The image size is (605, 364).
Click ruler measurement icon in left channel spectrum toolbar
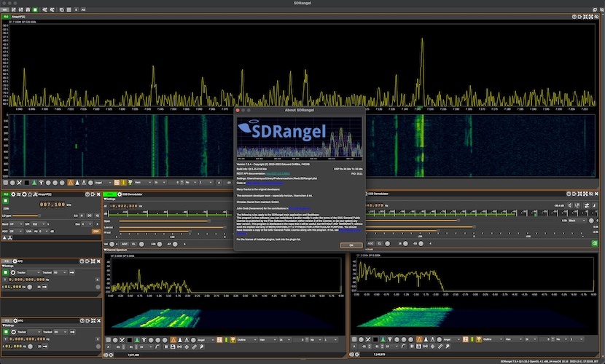click(194, 347)
